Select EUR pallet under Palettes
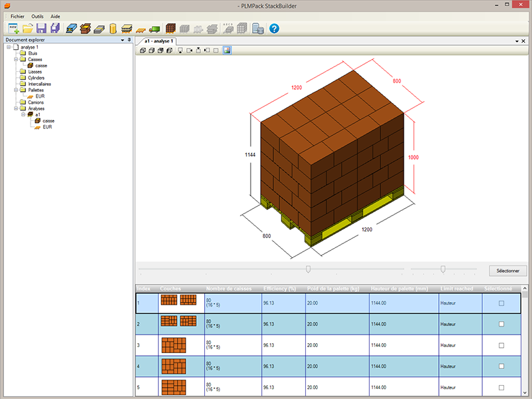This screenshot has width=532, height=399. [40, 96]
